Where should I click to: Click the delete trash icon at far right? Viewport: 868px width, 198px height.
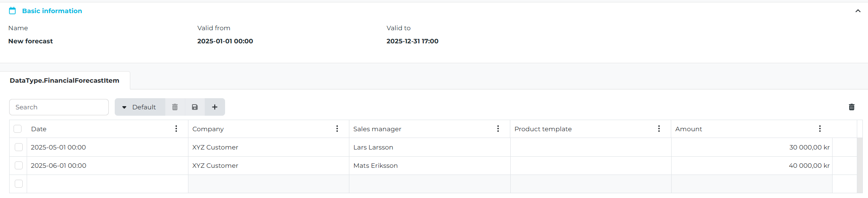[852, 107]
